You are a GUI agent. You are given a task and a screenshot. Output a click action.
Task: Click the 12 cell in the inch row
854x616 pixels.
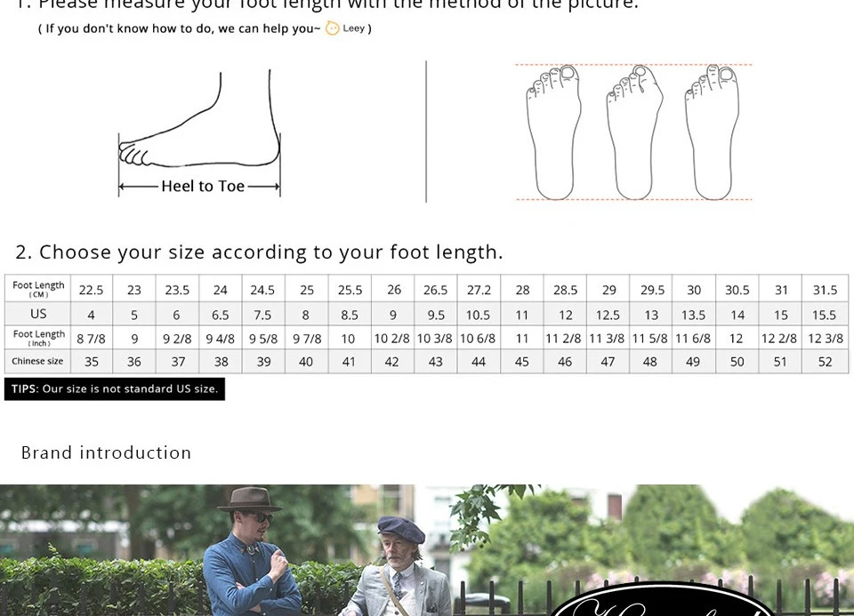(x=736, y=339)
